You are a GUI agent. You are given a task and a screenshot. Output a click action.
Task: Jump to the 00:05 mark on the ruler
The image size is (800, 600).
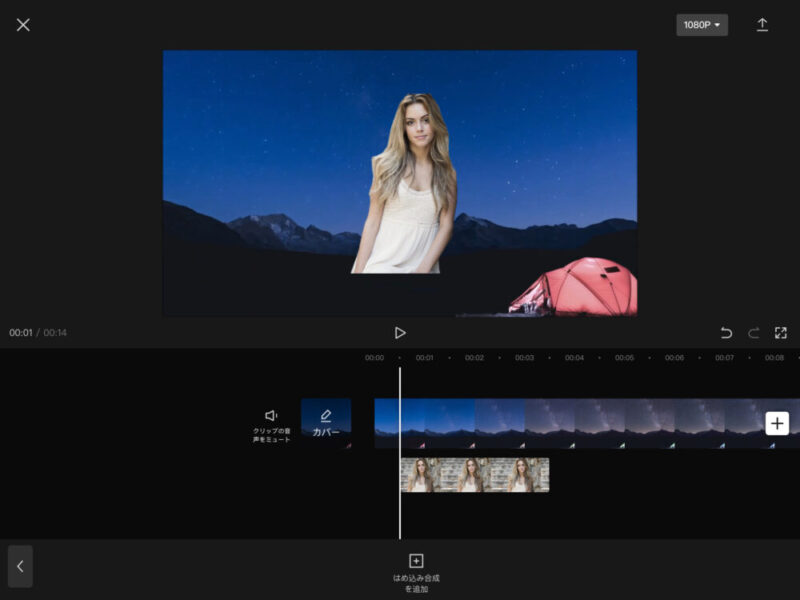pos(624,358)
